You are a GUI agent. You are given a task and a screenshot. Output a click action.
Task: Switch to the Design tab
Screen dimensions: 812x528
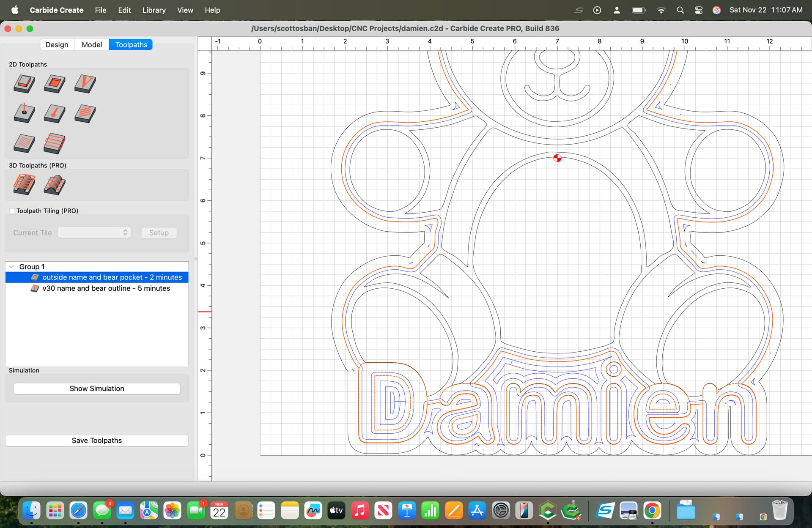[x=57, y=45]
